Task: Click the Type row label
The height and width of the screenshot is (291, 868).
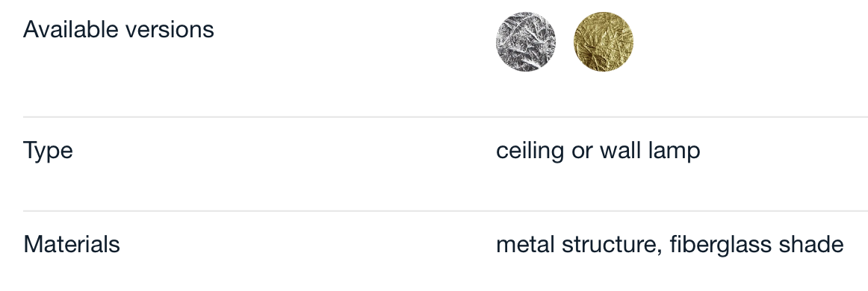Action: [x=48, y=150]
